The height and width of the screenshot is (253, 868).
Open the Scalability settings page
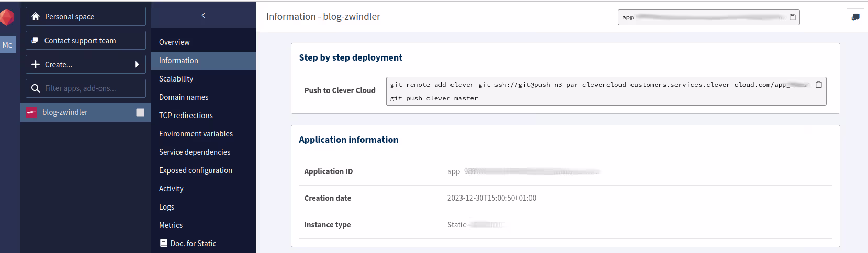click(x=176, y=79)
